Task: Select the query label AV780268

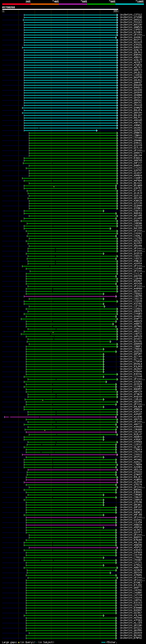Action: click(8, 7)
